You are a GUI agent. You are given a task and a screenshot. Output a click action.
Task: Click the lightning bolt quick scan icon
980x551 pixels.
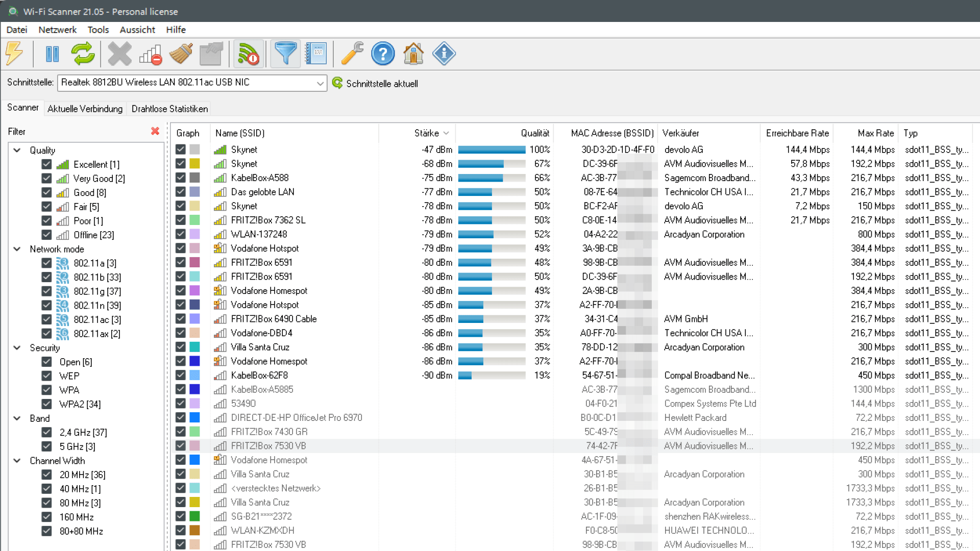pyautogui.click(x=15, y=54)
